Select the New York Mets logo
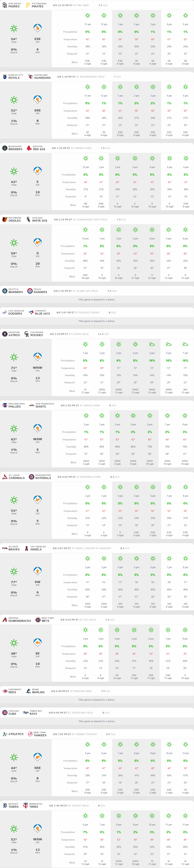Viewport: 194px width, 868px height. click(38, 619)
